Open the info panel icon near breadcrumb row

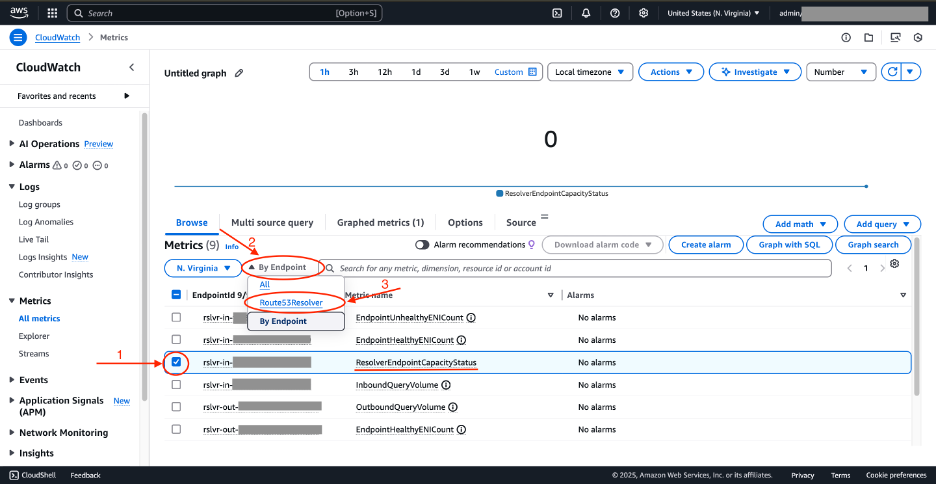click(846, 38)
